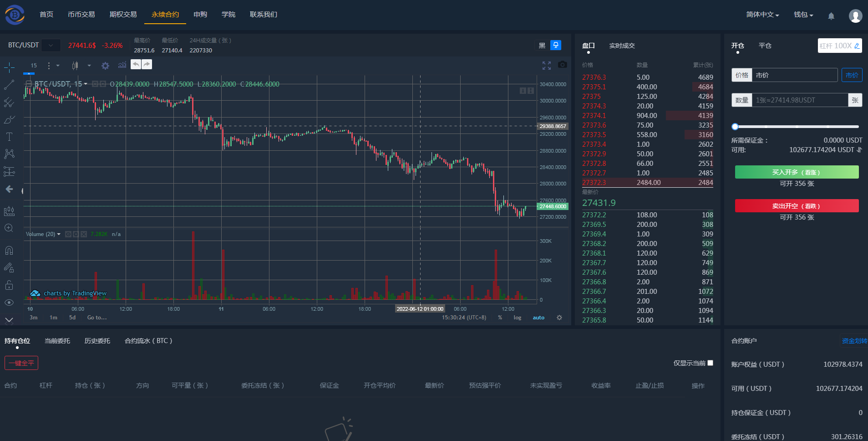
Task: Click Go to... date button
Action: 97,318
